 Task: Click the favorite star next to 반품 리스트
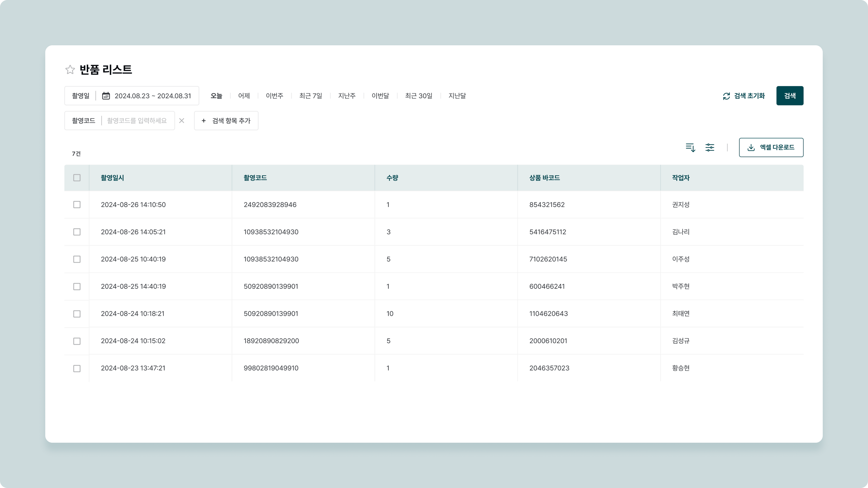tap(70, 69)
